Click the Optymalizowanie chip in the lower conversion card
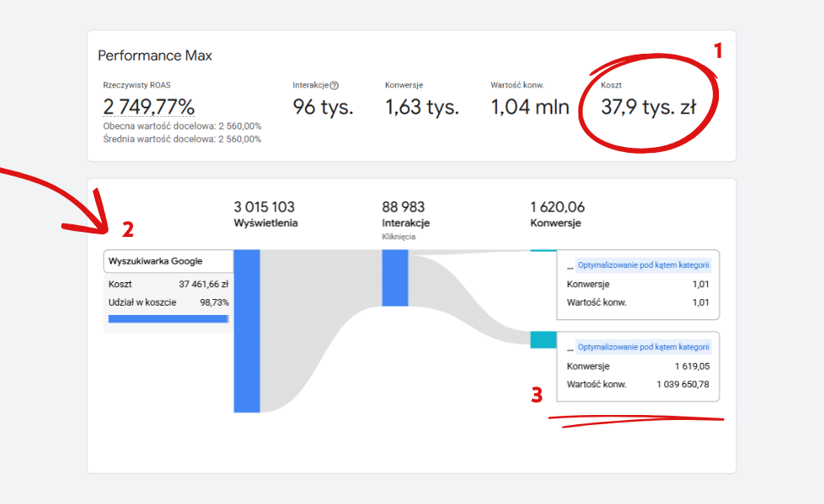This screenshot has height=504, width=824. coord(643,347)
